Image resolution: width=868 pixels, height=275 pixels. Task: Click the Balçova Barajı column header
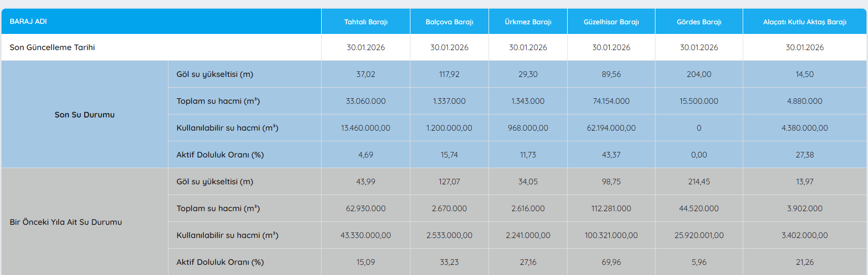click(449, 22)
